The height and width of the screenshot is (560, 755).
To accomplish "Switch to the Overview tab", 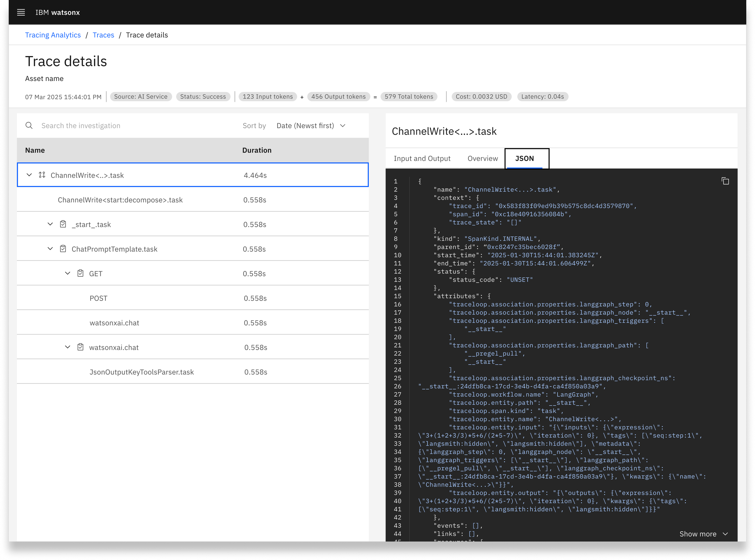I will point(483,159).
